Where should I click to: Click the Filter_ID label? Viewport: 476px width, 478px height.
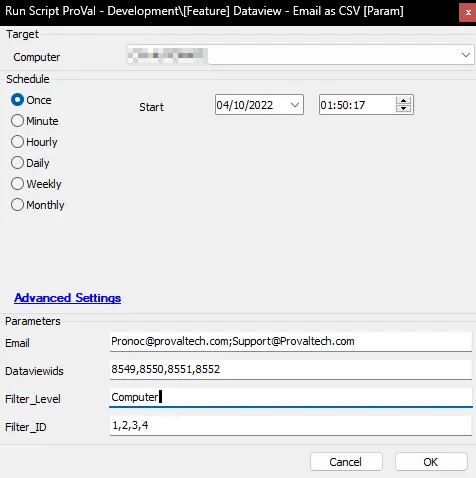click(26, 427)
